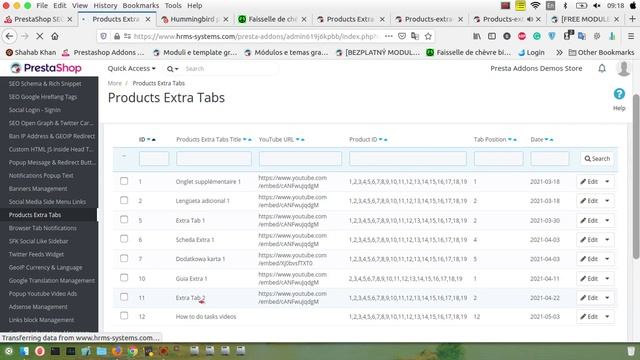Bookmark this page with star icon
Image resolution: width=640 pixels, height=360 pixels.
click(x=428, y=36)
